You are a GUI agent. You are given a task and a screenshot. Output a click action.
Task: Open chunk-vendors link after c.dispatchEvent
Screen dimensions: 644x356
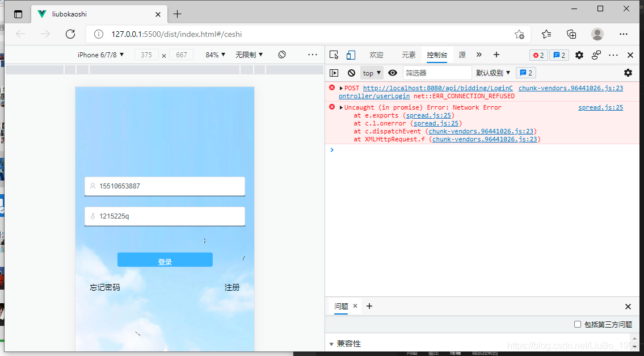pos(481,131)
